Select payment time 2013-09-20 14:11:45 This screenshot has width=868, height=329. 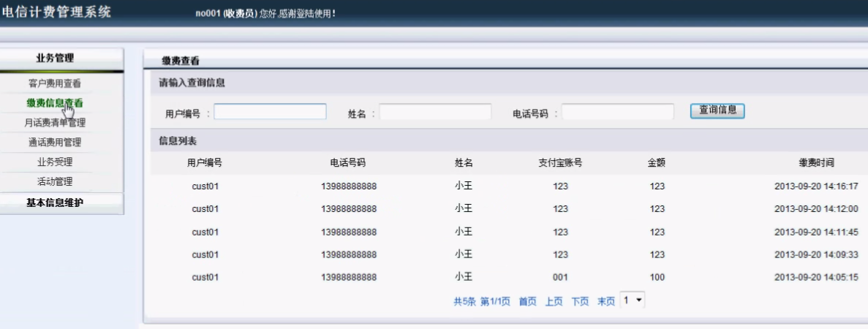[x=816, y=232]
